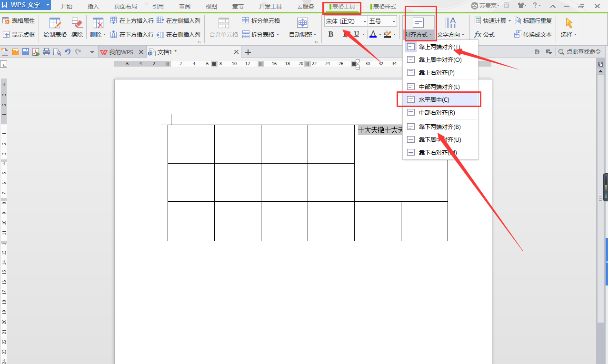Insert a row above (在上方插入行)
The height and width of the screenshot is (364, 608).
tap(132, 21)
